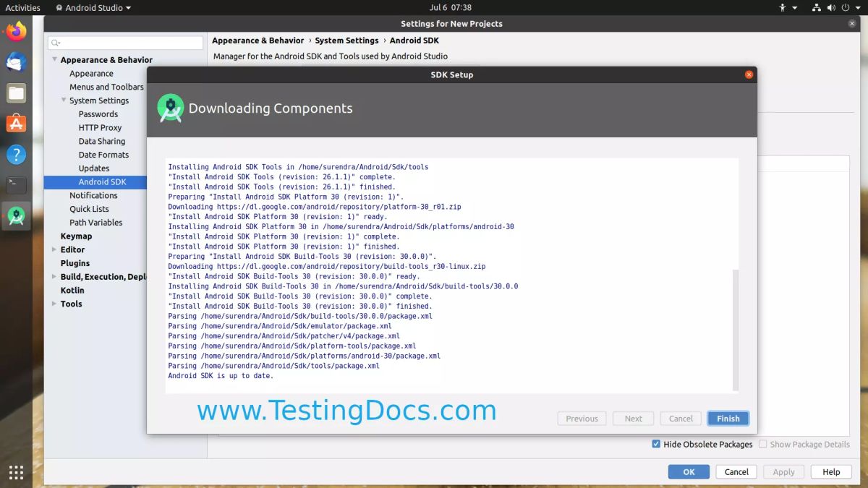Viewport: 868px width, 488px height.
Task: Select Keymap in the settings tree
Action: [x=76, y=236]
